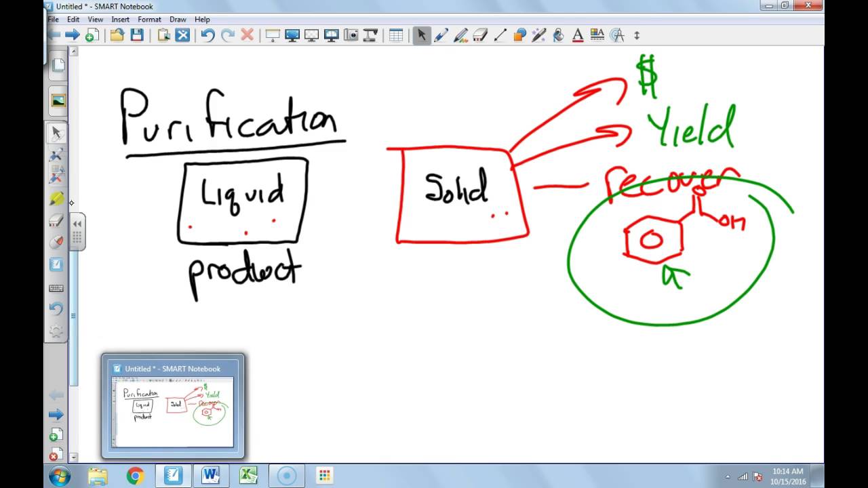Click the blue Delete page icon in toolbar

182,35
